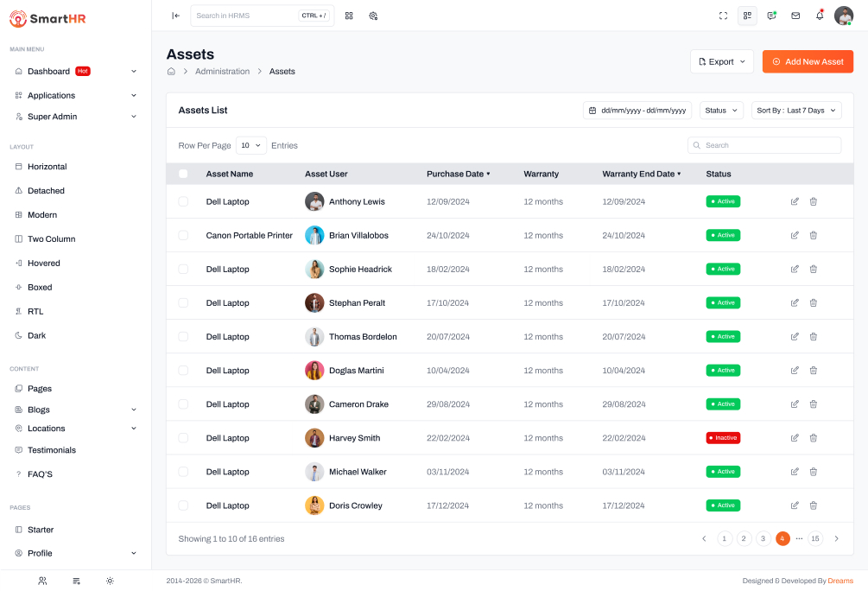868x591 pixels.
Task: Open the Horizontal layout menu item
Action: 47,167
